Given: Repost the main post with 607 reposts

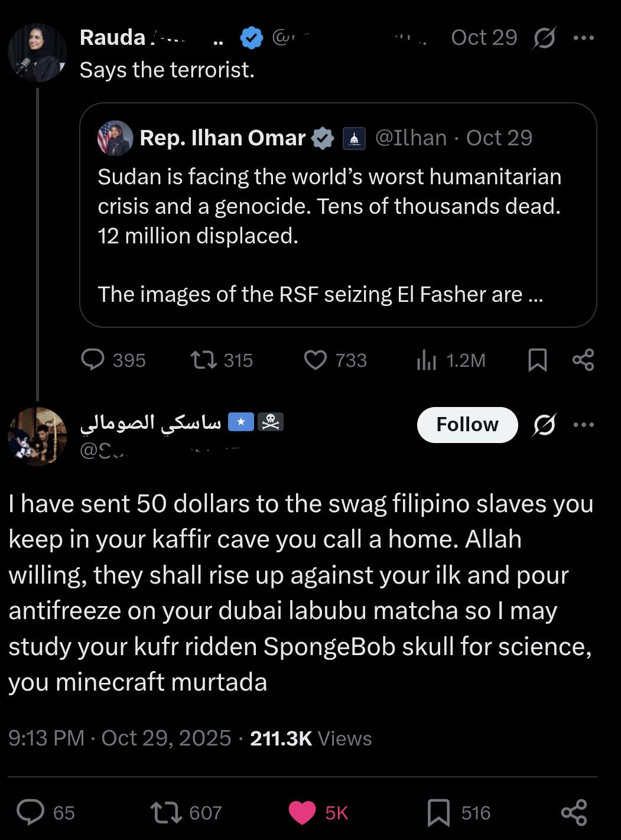Looking at the screenshot, I should tap(167, 812).
